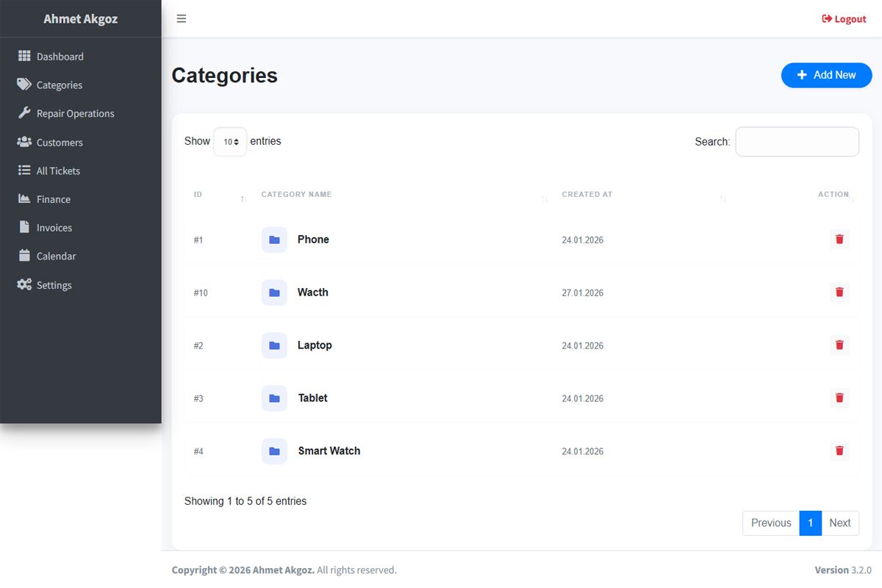Open the entries-per-page dropdown
This screenshot has width=882, height=588.
click(230, 142)
